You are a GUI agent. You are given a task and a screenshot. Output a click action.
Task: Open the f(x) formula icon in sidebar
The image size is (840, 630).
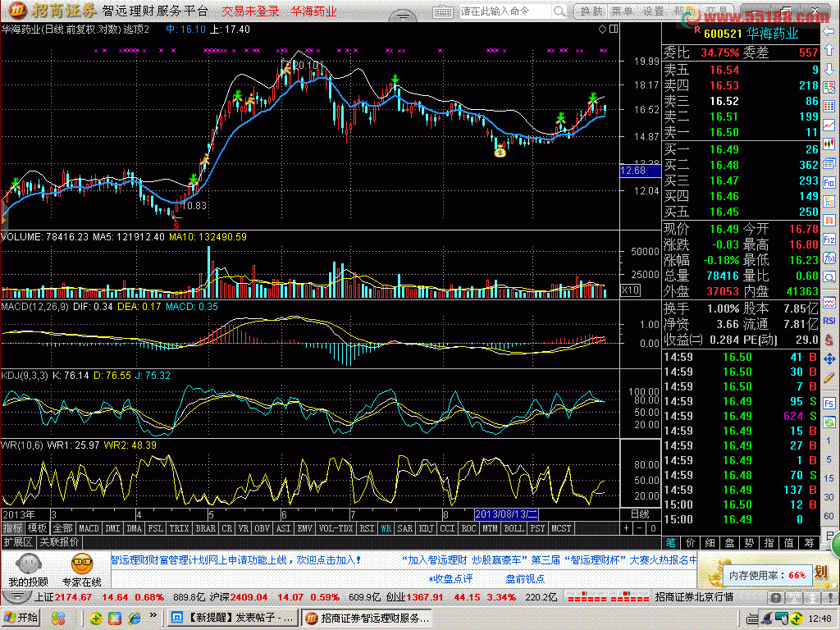click(829, 258)
